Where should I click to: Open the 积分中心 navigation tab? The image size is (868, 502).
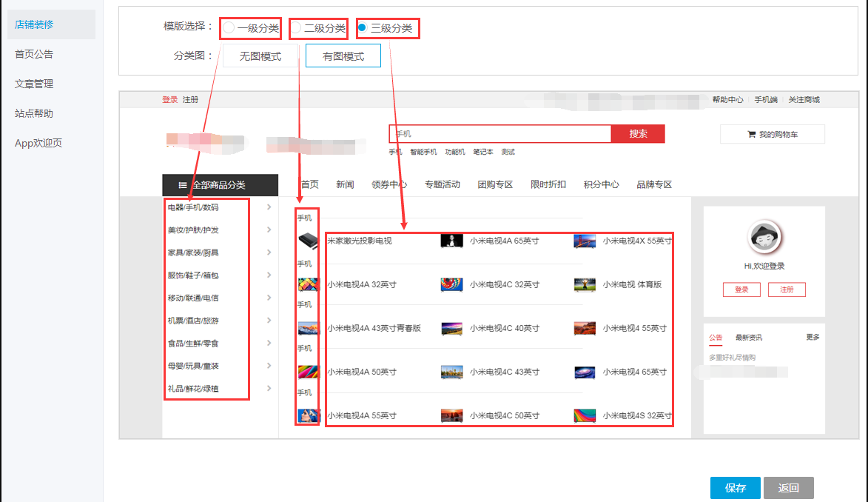point(601,184)
